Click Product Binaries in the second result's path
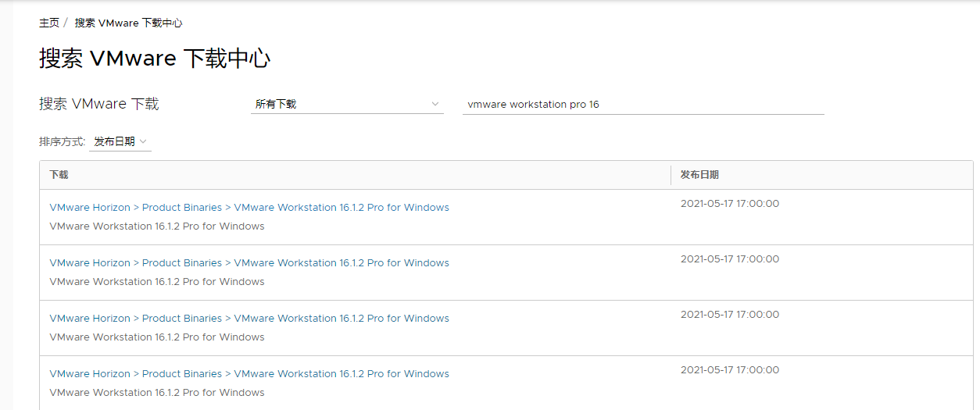Screen dimensions: 980x410 pyautogui.click(x=181, y=263)
